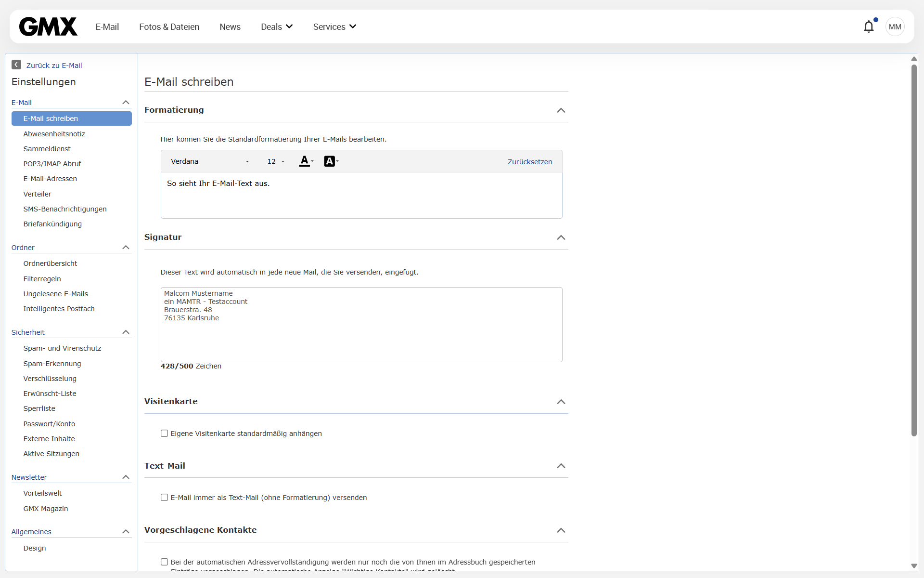Open the notifications bell
Screen dimensions: 924x578
868,26
